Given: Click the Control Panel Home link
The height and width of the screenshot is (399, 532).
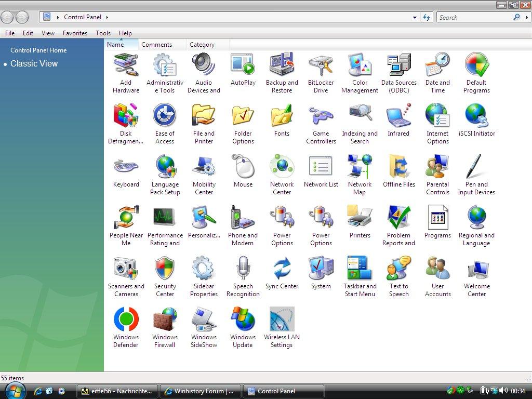Looking at the screenshot, I should tap(38, 50).
